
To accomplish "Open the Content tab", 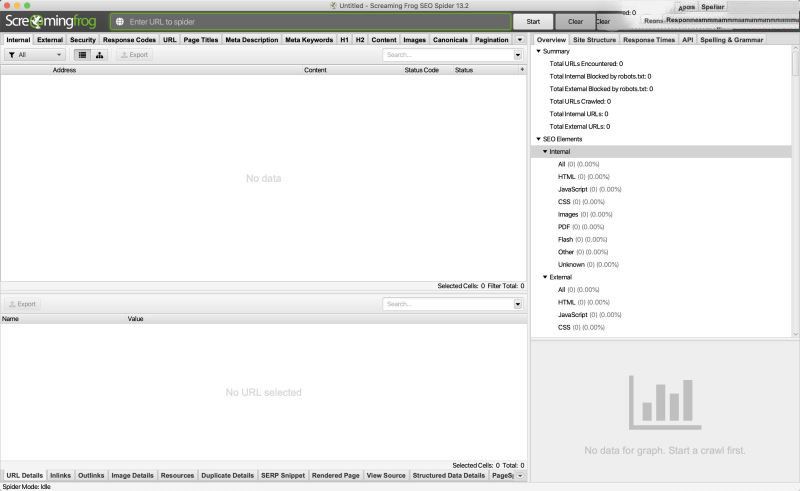I will [x=384, y=40].
